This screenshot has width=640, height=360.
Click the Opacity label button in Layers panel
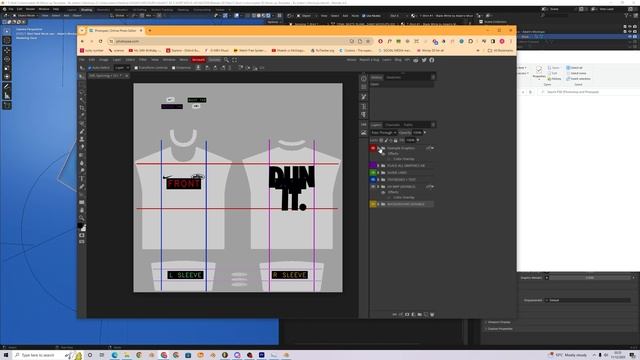pyautogui.click(x=405, y=133)
